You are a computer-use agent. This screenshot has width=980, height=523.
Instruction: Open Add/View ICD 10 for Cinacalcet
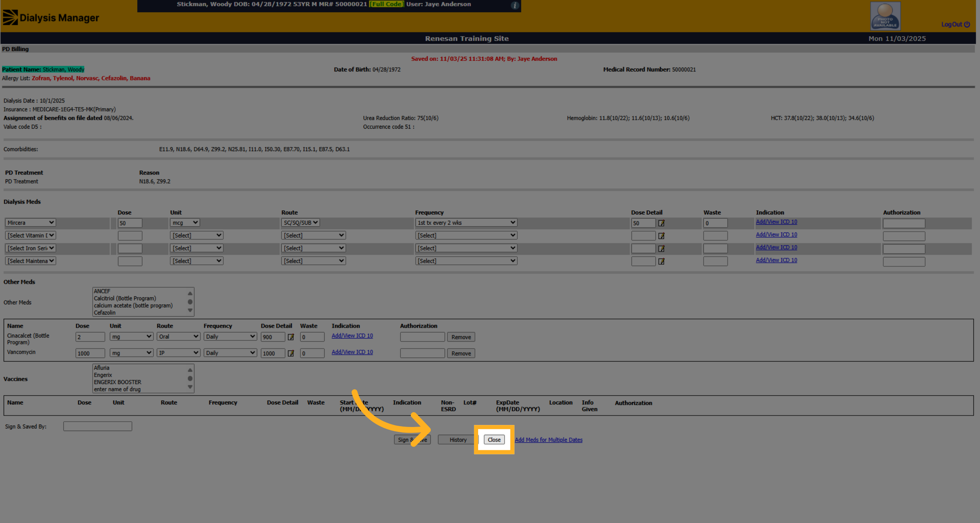pyautogui.click(x=352, y=335)
